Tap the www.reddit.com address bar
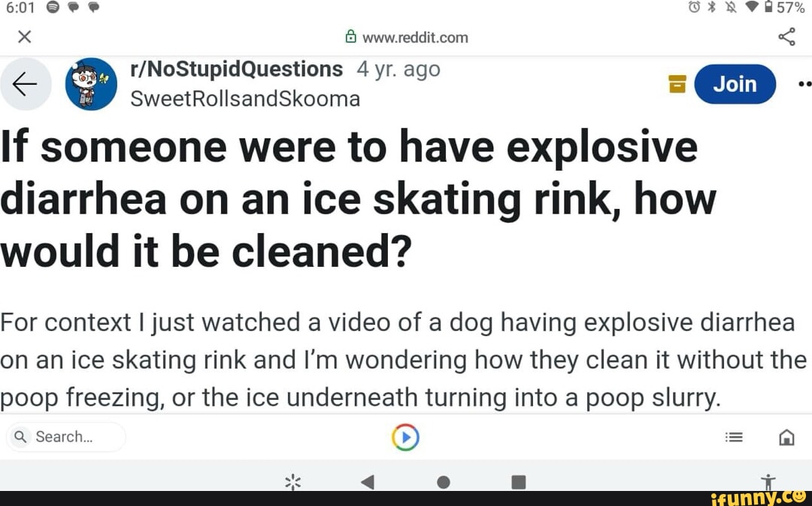Viewport: 812px width, 506px height. click(x=417, y=36)
